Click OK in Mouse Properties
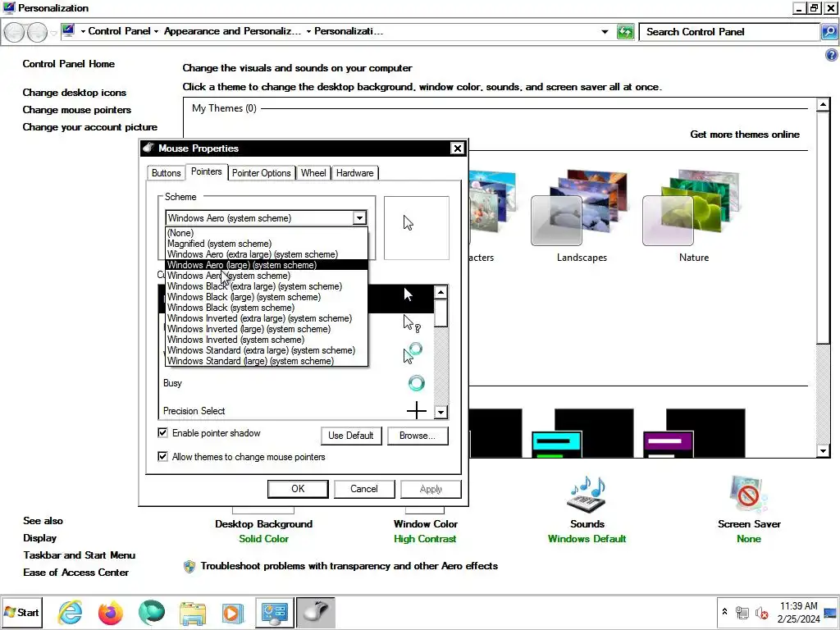This screenshot has width=840, height=630. tap(298, 489)
